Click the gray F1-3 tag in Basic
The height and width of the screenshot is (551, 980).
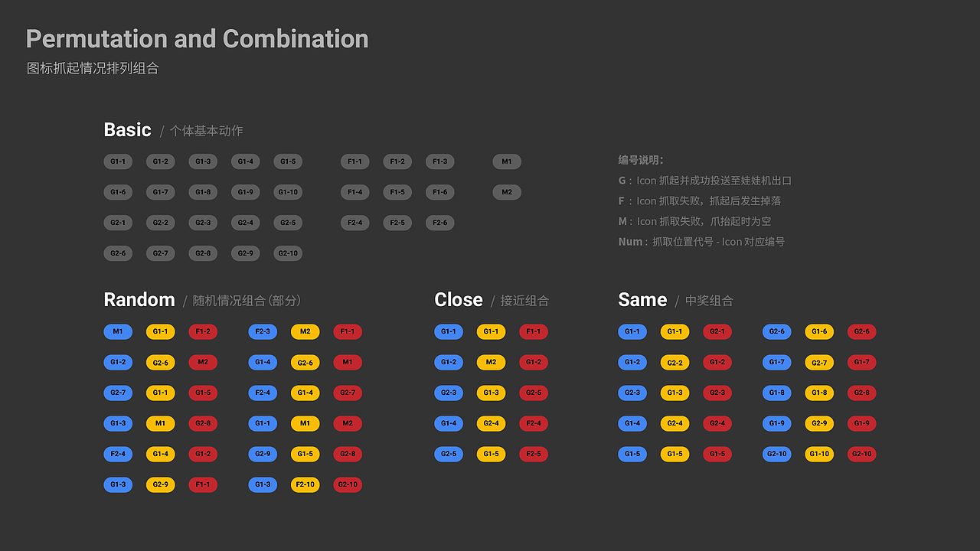click(440, 161)
